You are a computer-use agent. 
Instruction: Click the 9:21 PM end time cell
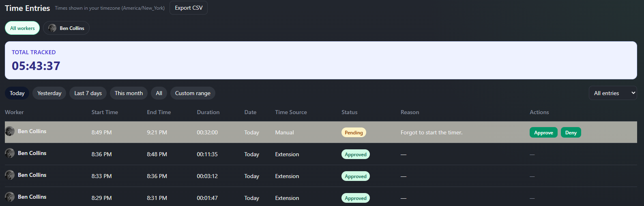[x=157, y=132]
